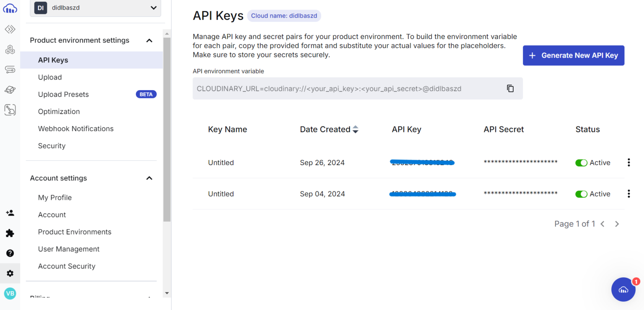Toggle Active status for Sep 26 key
The height and width of the screenshot is (310, 644).
coord(581,163)
